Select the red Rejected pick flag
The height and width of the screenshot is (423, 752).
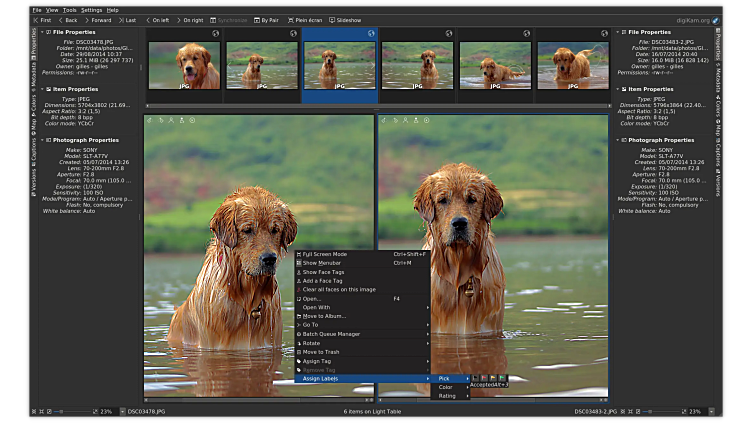[486, 378]
